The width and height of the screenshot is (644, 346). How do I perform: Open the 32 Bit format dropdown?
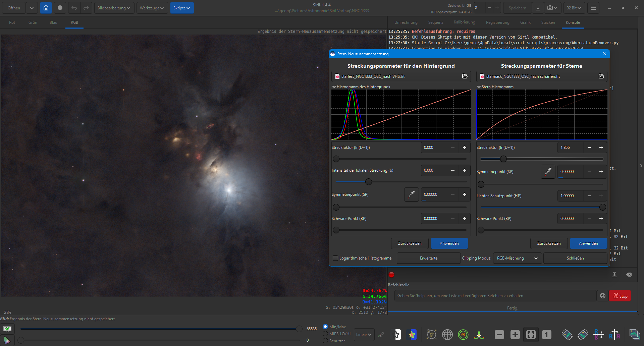click(574, 8)
